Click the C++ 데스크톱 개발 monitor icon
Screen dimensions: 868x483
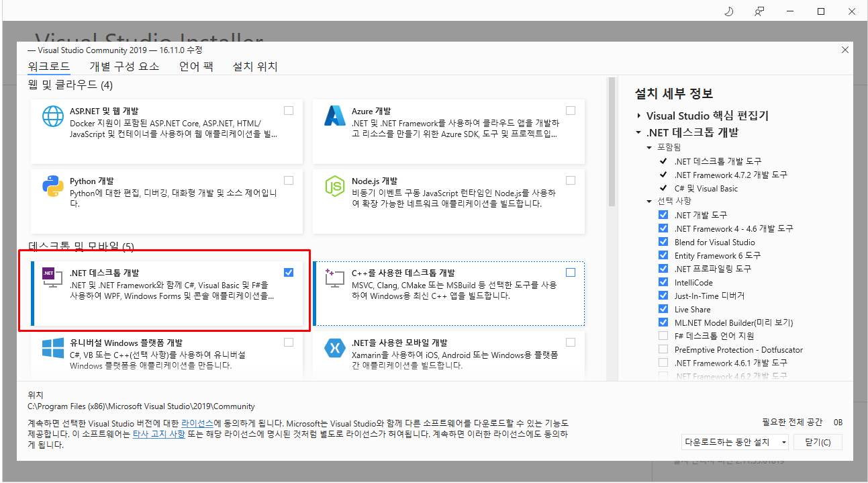335,279
